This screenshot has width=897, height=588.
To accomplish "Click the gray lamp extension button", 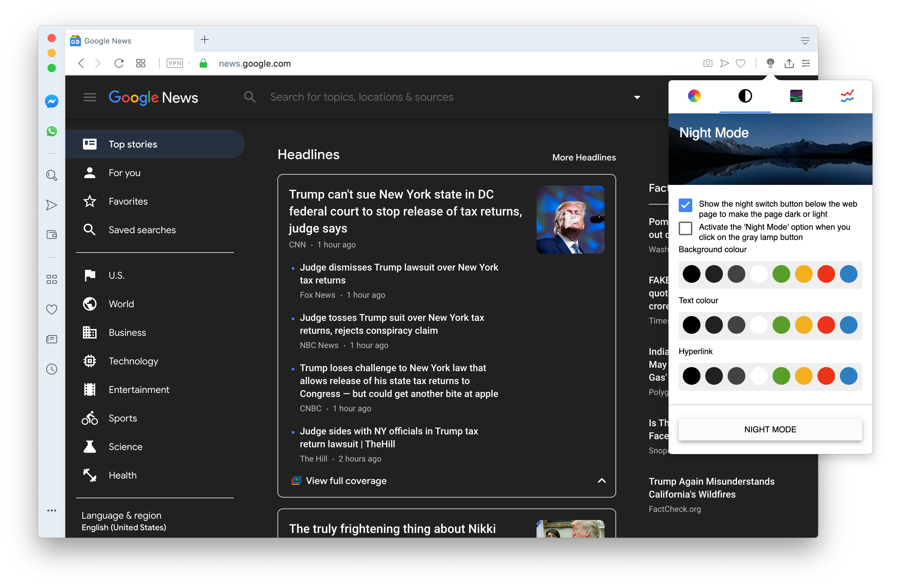I will pyautogui.click(x=771, y=63).
